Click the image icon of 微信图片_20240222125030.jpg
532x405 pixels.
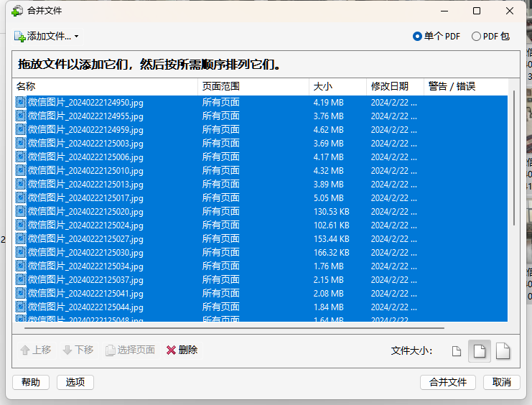pyautogui.click(x=21, y=252)
